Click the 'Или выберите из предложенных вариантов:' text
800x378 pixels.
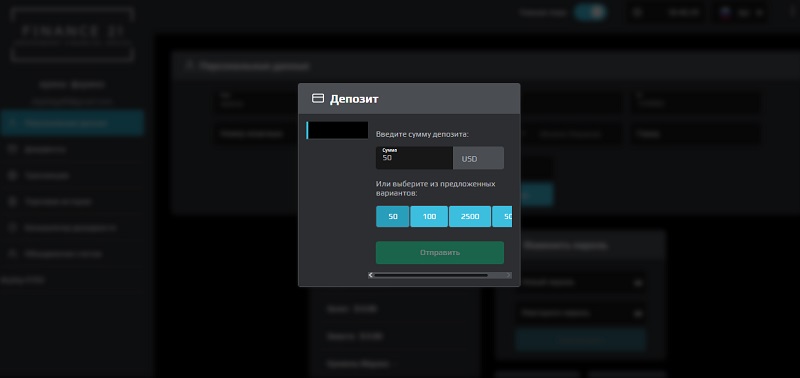(x=436, y=189)
